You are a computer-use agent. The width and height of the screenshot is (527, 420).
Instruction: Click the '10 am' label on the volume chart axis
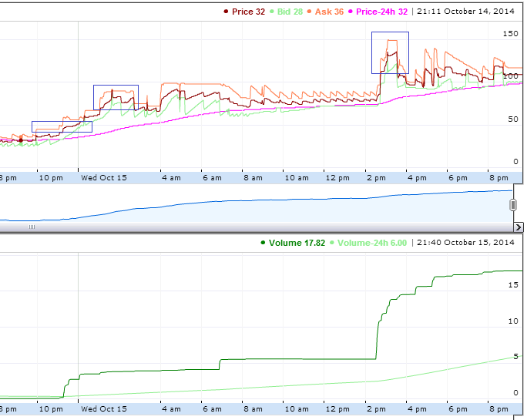pos(297,409)
